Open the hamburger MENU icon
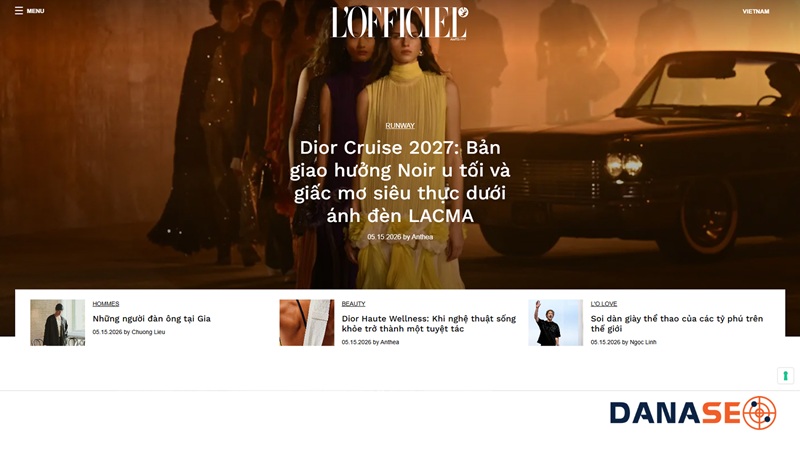Screen dimensions: 800x450 (19, 11)
